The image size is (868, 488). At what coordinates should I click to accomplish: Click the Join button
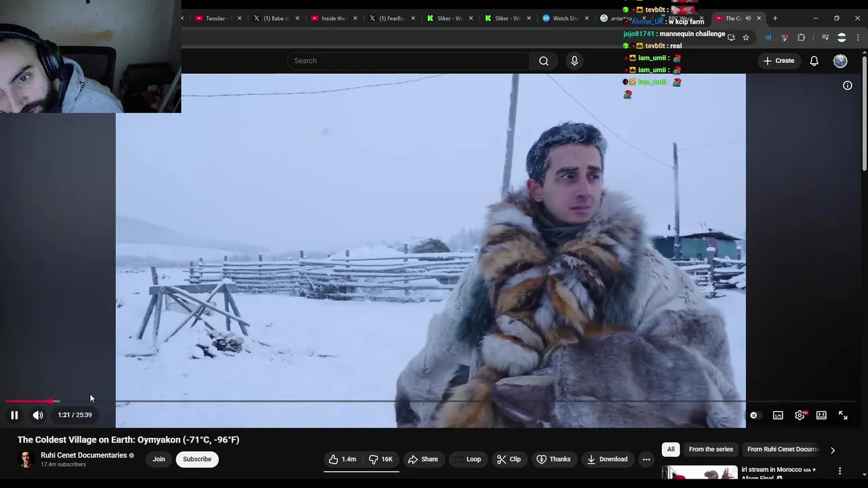(x=159, y=460)
